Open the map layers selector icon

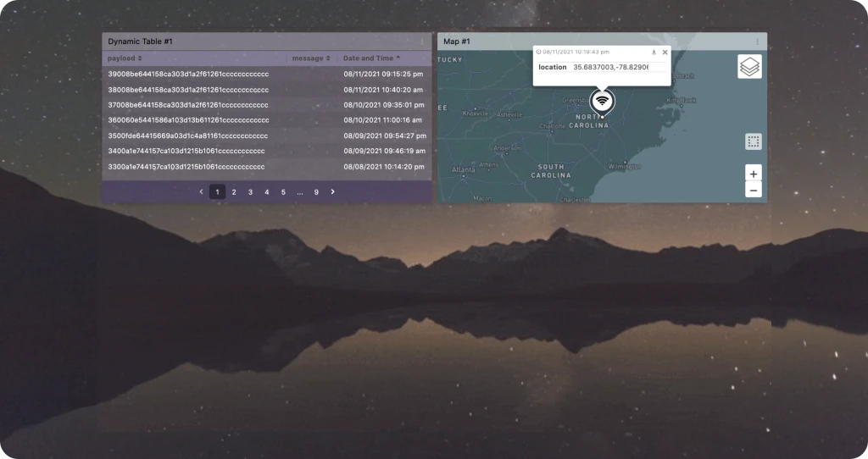coord(749,66)
